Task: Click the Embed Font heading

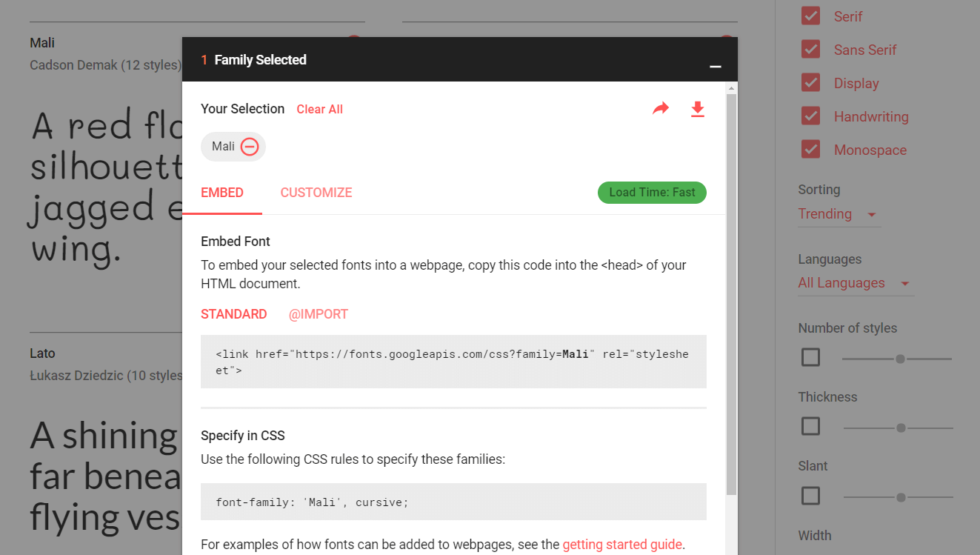Action: (236, 242)
